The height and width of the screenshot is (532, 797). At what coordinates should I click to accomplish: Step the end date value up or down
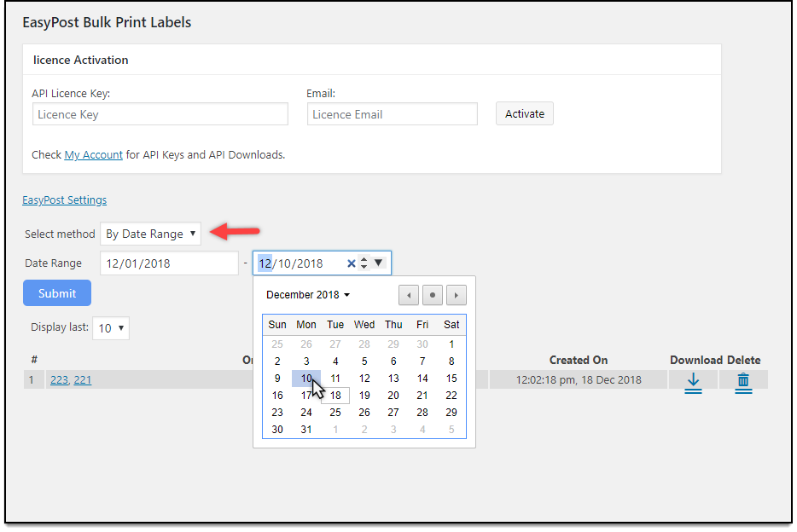point(364,263)
